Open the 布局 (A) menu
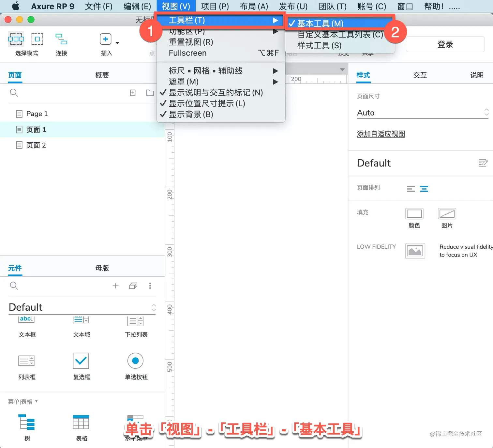 (x=254, y=7)
